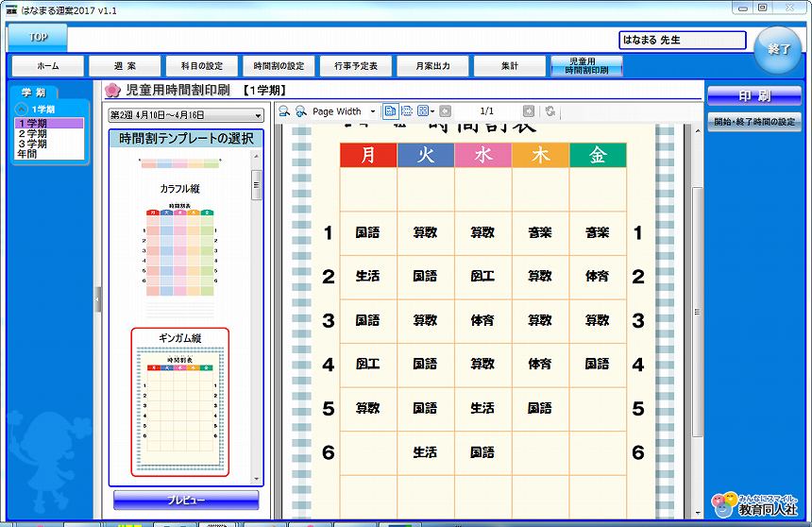This screenshot has height=527, width=812.
Task: Click the はなまる 先生 name field
Action: (x=683, y=40)
